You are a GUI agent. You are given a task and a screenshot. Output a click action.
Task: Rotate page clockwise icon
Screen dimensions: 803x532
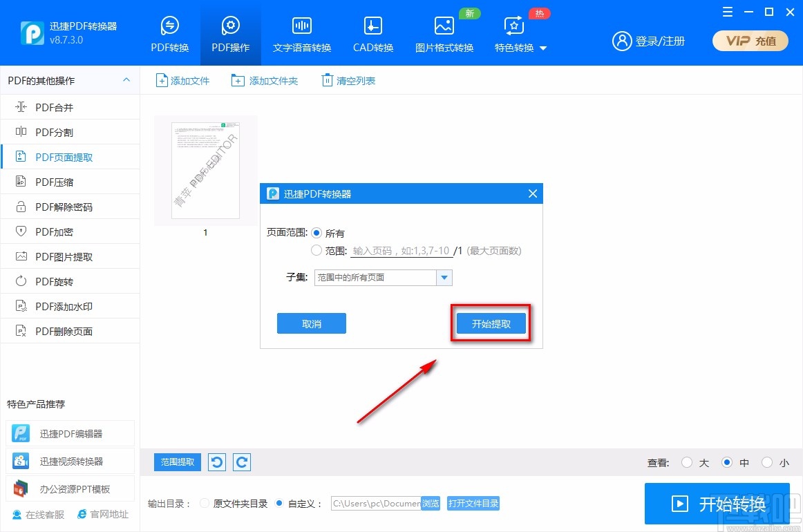click(x=242, y=462)
